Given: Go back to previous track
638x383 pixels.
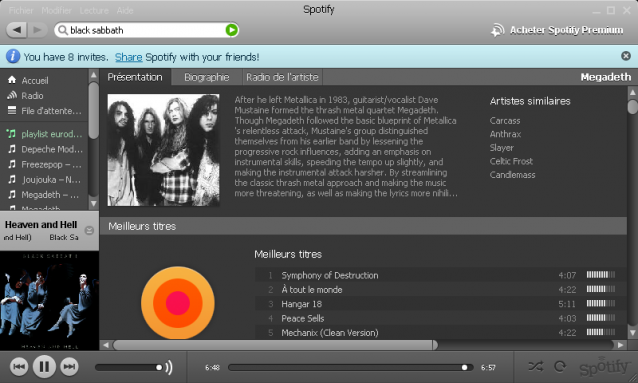Looking at the screenshot, I should tap(19, 367).
